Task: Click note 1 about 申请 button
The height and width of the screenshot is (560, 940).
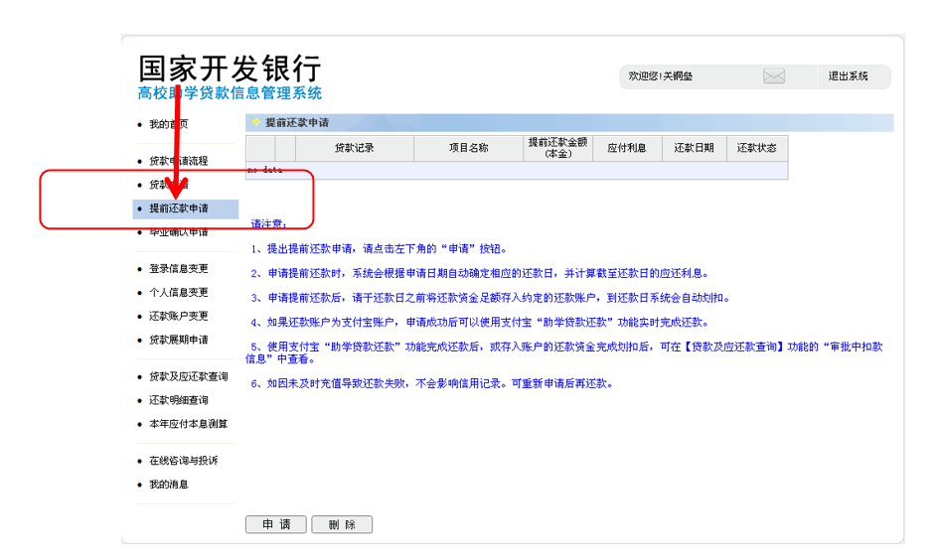Action: click(380, 249)
